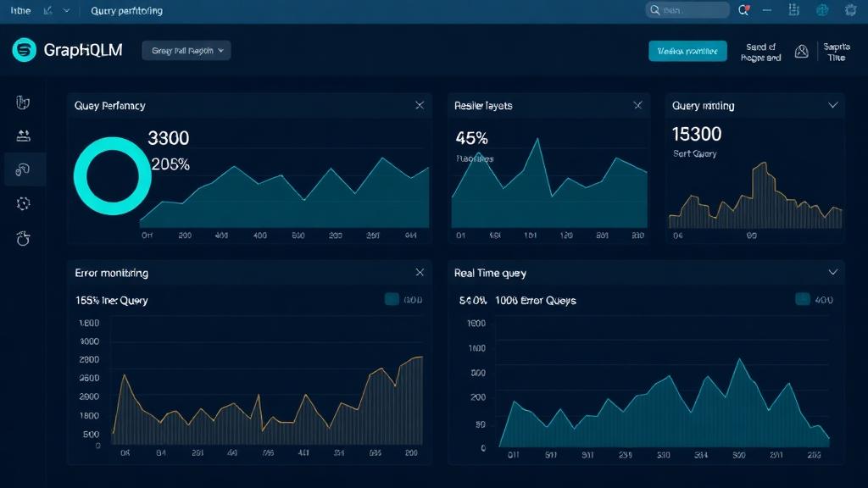
Task: Click the cyan donut chart in Query Performance
Action: click(112, 175)
